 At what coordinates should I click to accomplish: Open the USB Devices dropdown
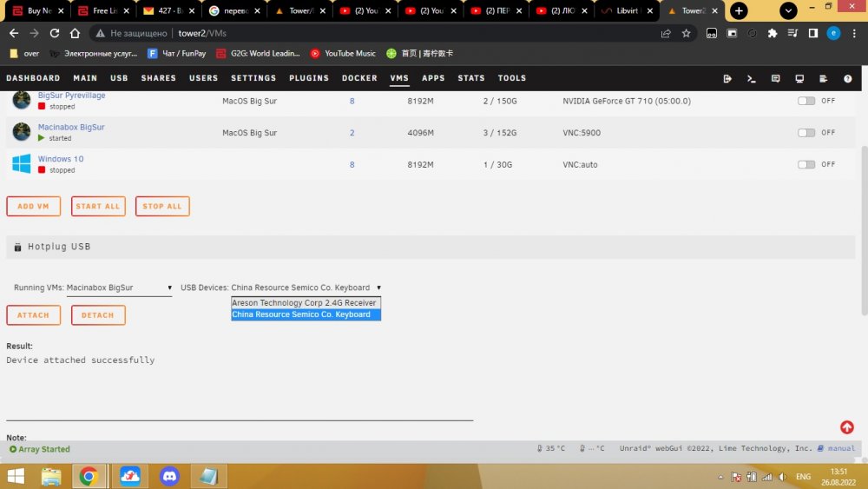click(x=306, y=287)
